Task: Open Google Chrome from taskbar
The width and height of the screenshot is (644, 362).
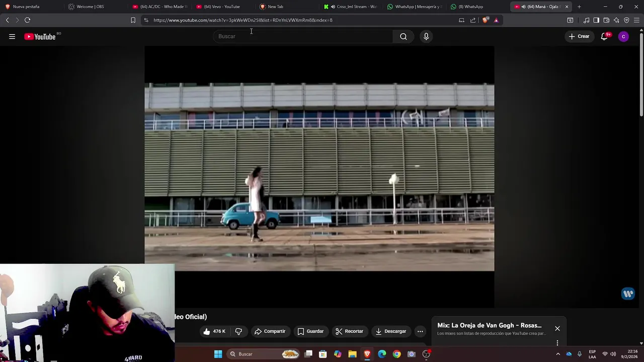Action: (396, 354)
